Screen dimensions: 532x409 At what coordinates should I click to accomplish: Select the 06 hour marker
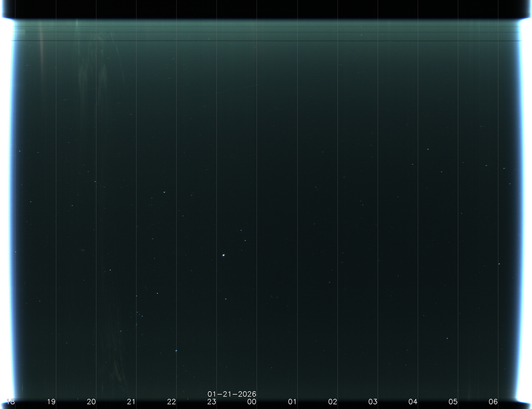click(x=493, y=402)
